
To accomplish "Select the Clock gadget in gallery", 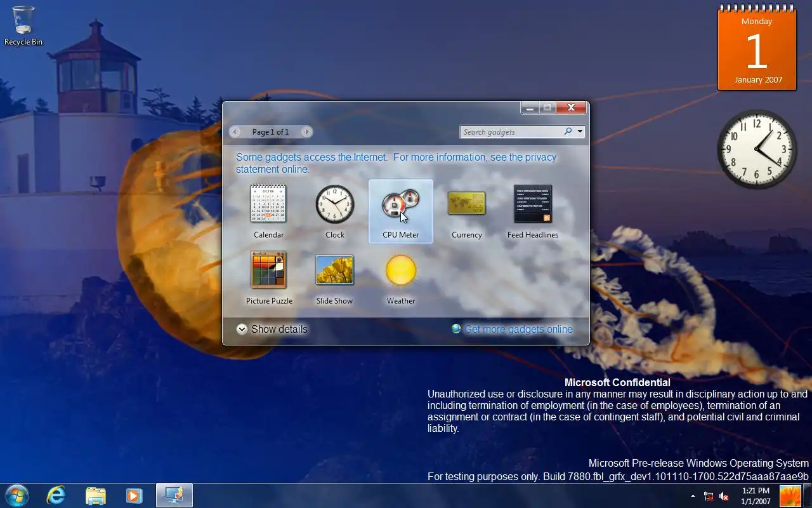I will click(x=335, y=204).
